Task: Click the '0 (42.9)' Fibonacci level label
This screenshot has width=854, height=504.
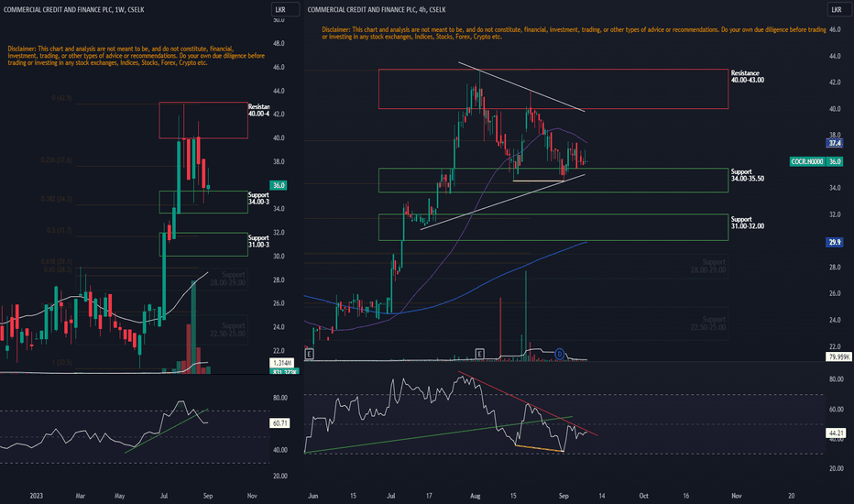Action: [61, 98]
